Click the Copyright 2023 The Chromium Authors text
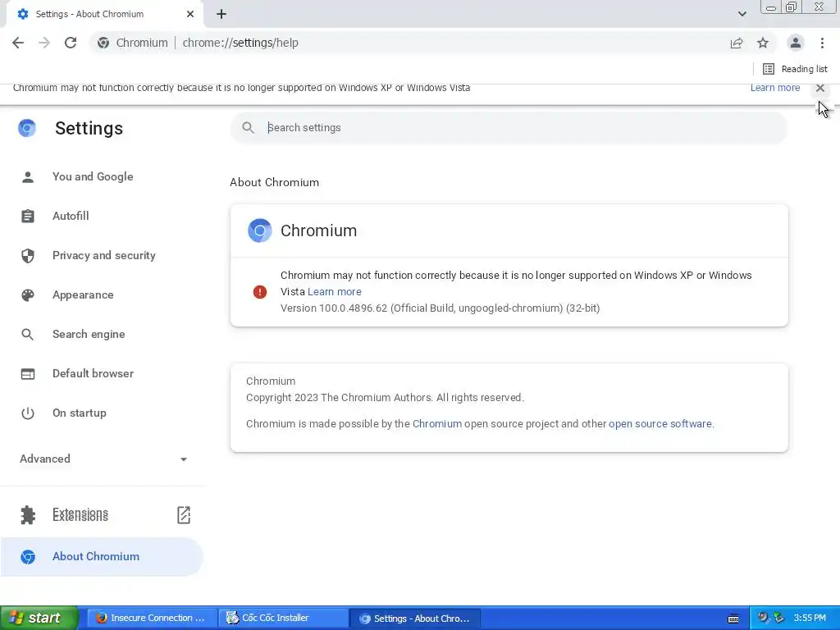Viewport: 840px width, 630px height. pyautogui.click(x=385, y=398)
